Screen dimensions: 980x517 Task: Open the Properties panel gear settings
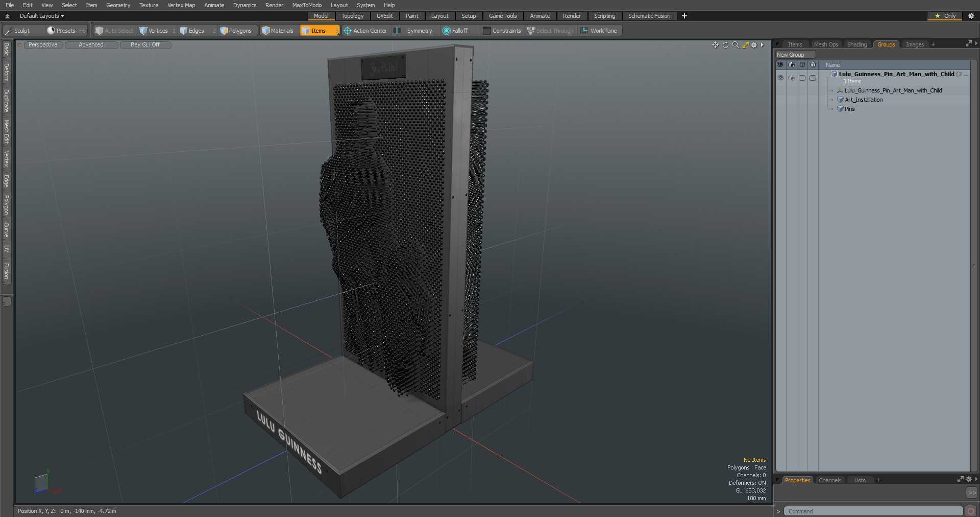click(x=968, y=480)
